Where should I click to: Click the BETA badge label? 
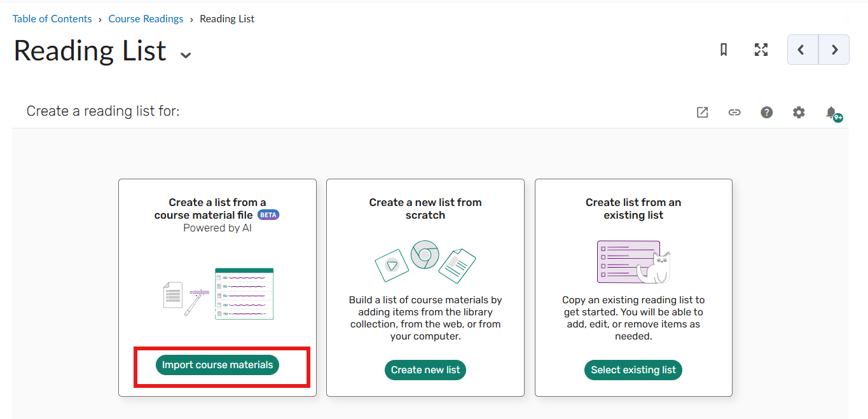coord(268,215)
